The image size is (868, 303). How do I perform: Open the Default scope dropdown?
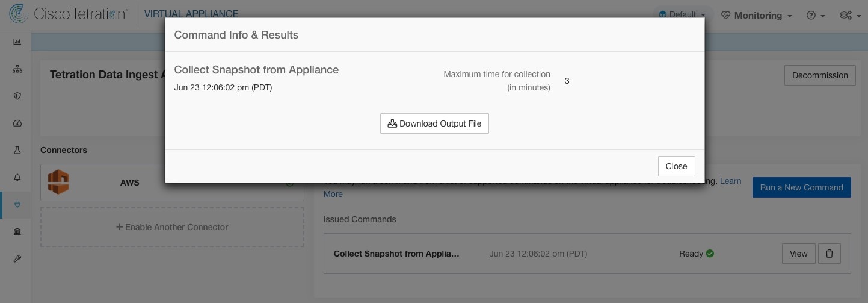coord(682,15)
